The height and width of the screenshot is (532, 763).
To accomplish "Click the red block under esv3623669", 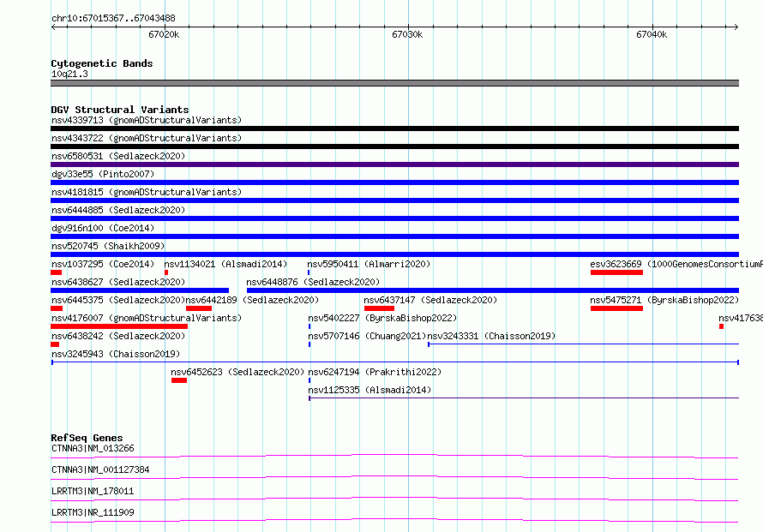I will coord(616,272).
